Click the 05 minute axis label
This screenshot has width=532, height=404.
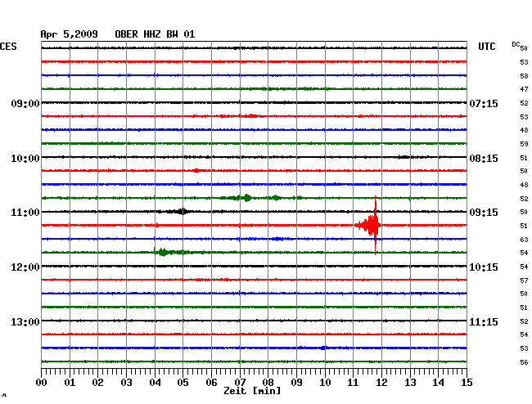183,383
